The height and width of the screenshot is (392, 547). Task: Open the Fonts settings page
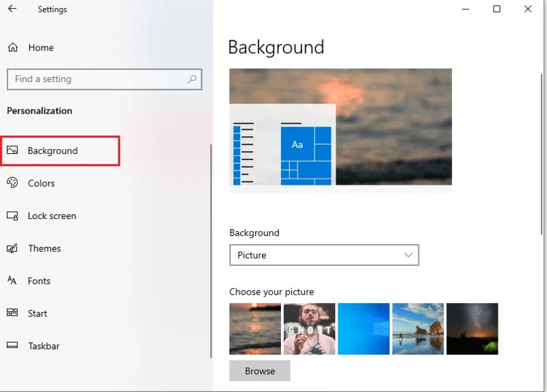39,281
